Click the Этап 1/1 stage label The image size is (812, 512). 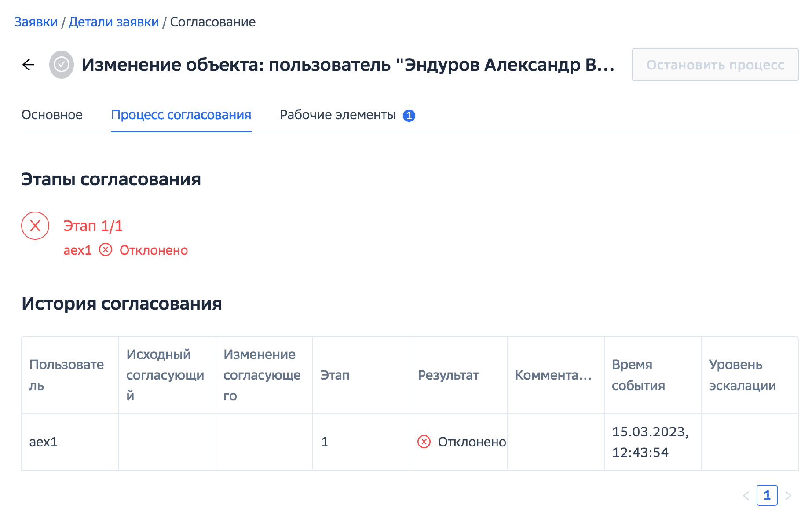tap(93, 226)
